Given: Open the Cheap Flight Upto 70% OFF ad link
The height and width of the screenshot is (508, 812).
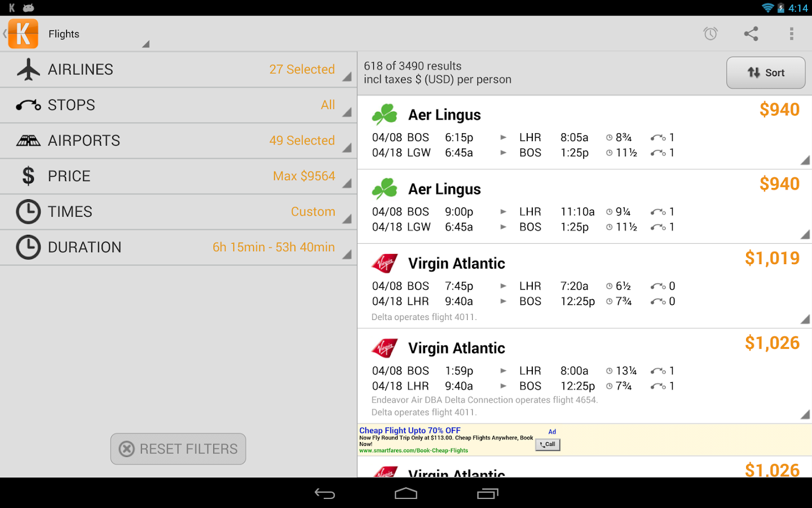Looking at the screenshot, I should point(409,430).
